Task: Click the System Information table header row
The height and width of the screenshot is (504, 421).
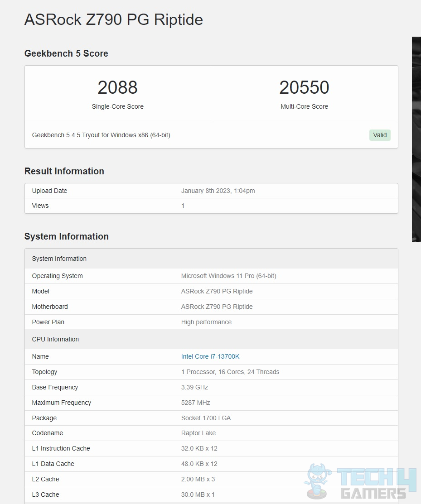Action: 211,259
